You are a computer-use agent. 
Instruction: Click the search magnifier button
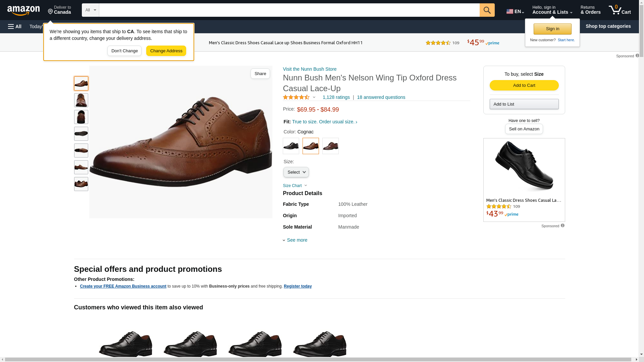click(x=487, y=10)
